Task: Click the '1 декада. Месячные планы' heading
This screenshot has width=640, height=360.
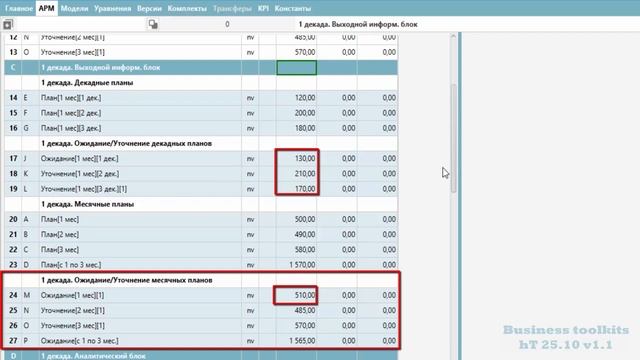Action: coord(87,204)
